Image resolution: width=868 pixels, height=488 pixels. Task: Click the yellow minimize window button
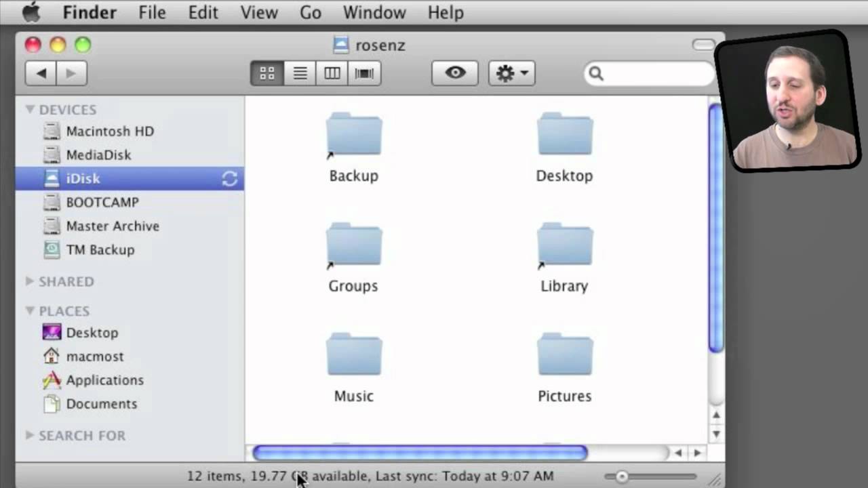coord(58,45)
